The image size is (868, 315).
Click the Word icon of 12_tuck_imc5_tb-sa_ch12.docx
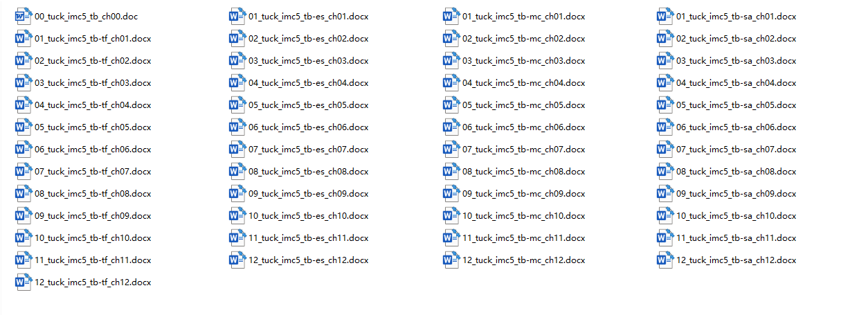click(665, 260)
